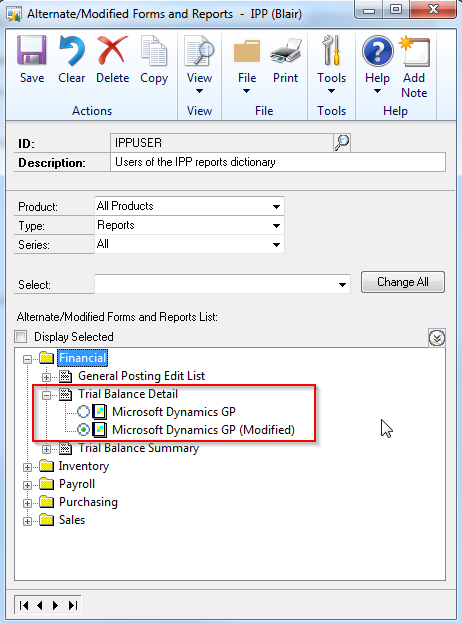462x623 pixels.
Task: Expand the Sales folder node
Action: click(x=27, y=521)
